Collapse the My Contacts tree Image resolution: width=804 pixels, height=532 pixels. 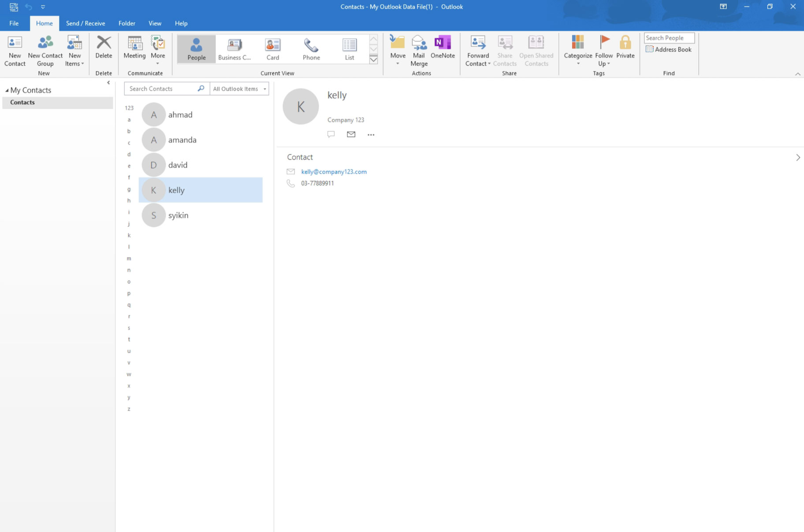point(7,90)
